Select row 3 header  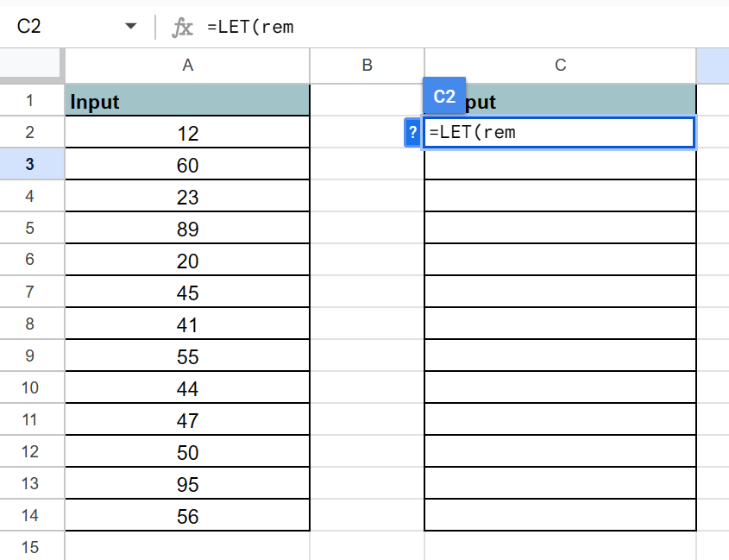click(x=30, y=164)
